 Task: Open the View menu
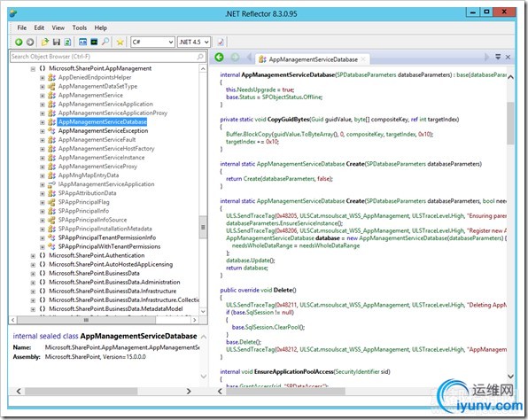tap(58, 28)
